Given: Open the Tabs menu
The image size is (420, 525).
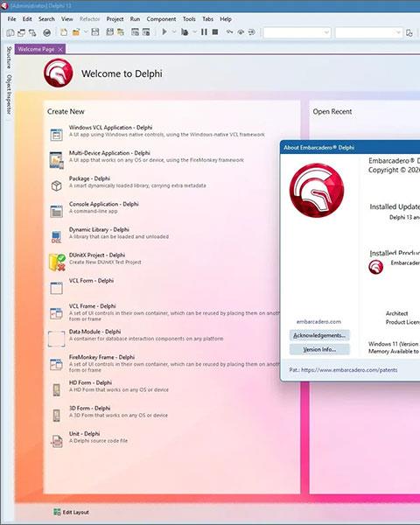Looking at the screenshot, I should point(207,19).
